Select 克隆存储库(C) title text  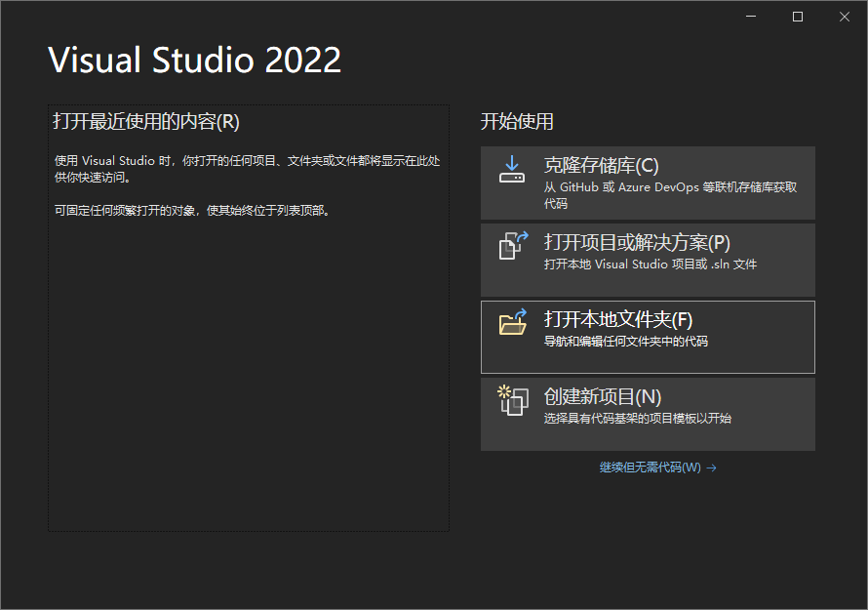tap(601, 166)
